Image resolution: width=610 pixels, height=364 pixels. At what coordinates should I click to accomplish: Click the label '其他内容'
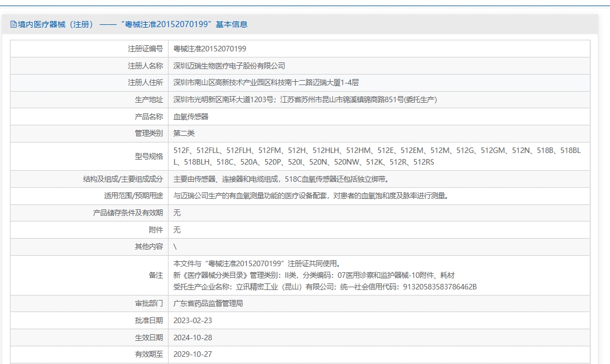coord(149,246)
